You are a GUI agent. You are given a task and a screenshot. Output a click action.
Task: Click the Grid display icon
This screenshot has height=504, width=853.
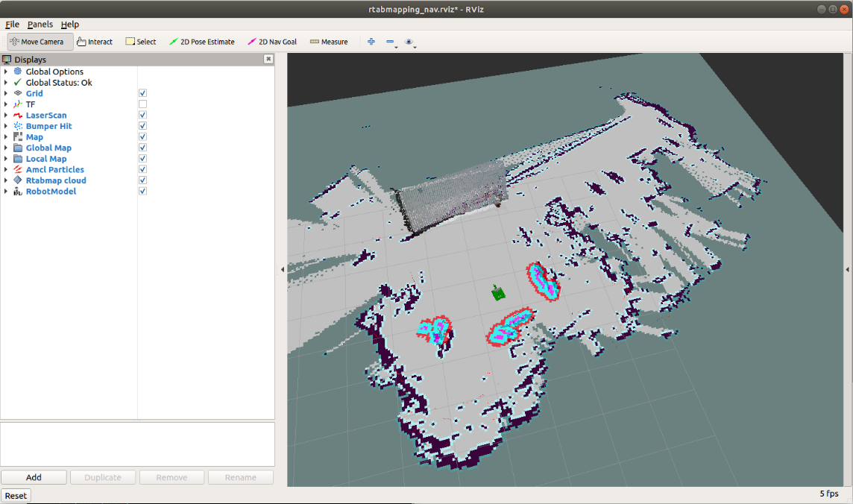18,93
